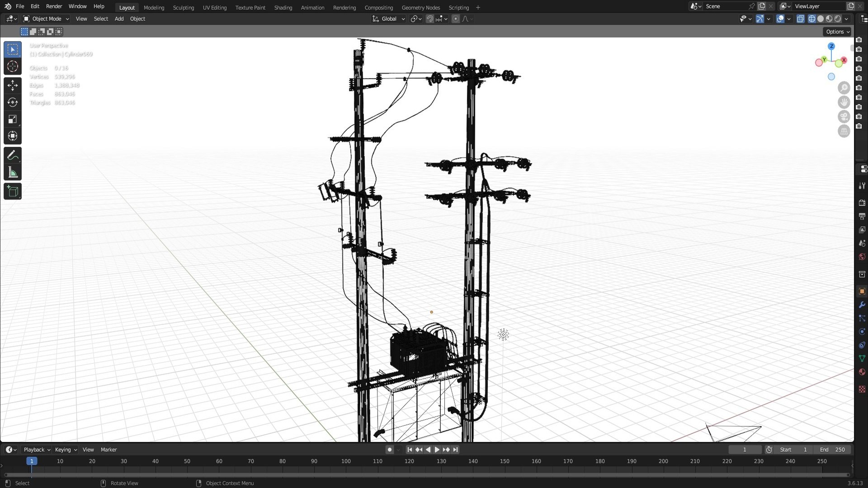This screenshot has height=488, width=868.
Task: Switch to the Shading workspace tab
Action: click(x=283, y=8)
